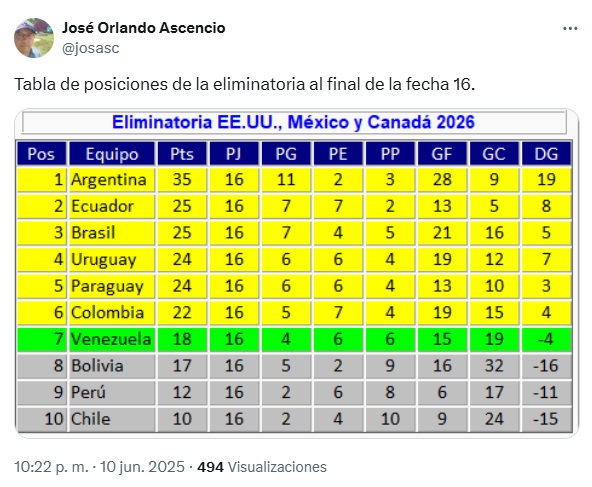Open the 494 Visualizaciones view count
Screen dimensions: 592x487
point(262,467)
